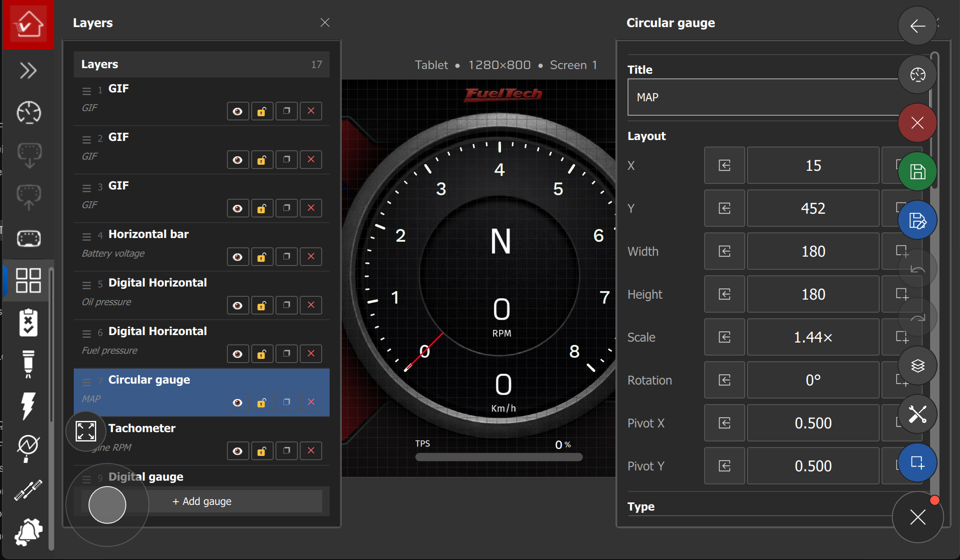Duplicate layer 3 GIF
Image resolution: width=960 pixels, height=560 pixels.
pos(287,208)
